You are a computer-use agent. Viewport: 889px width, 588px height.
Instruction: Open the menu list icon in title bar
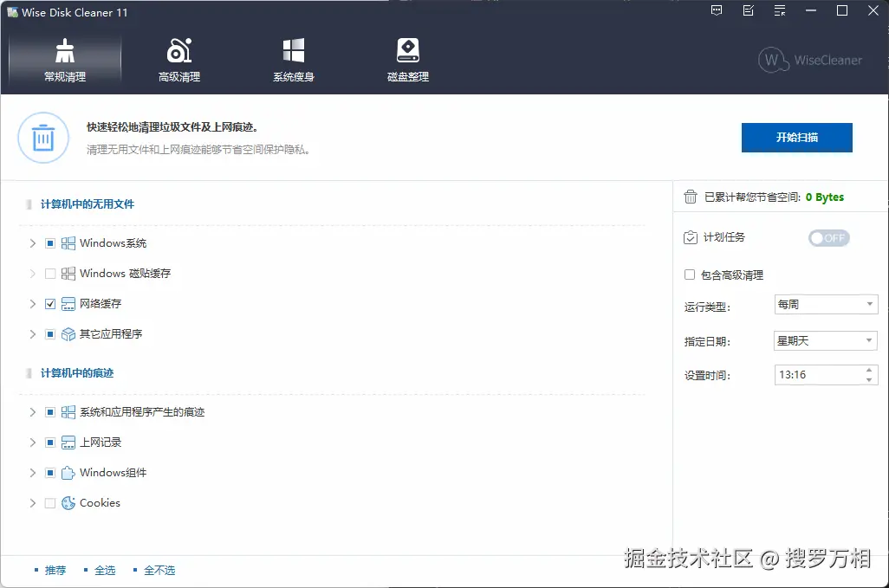(780, 10)
